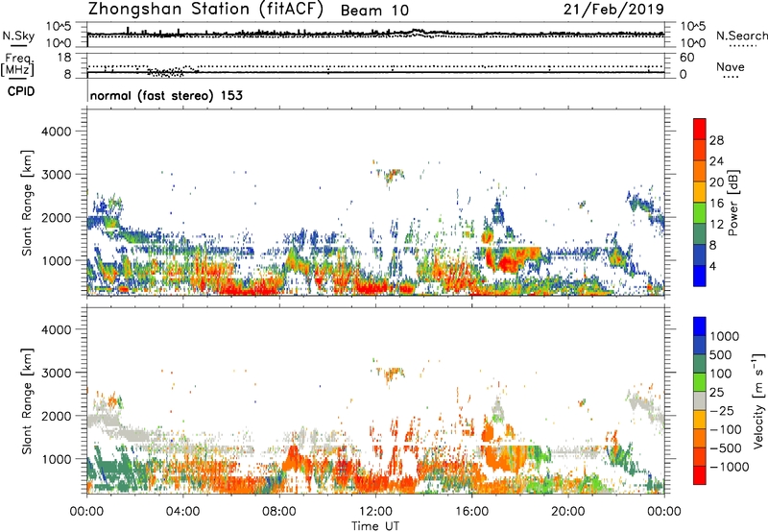Click the isolated 3000 km echo patch in velocity panel

point(392,375)
